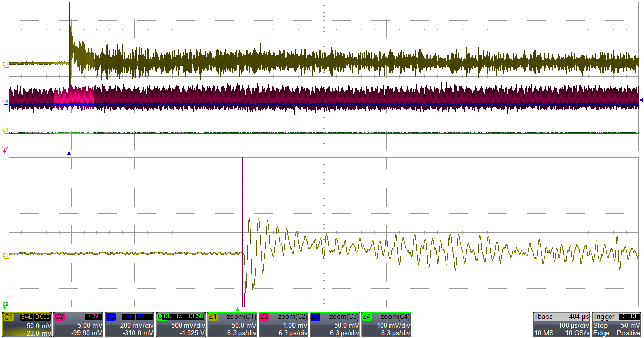The width and height of the screenshot is (644, 338).
Task: Click the blue trigger level arrow at the right edge
Action: tap(641, 100)
